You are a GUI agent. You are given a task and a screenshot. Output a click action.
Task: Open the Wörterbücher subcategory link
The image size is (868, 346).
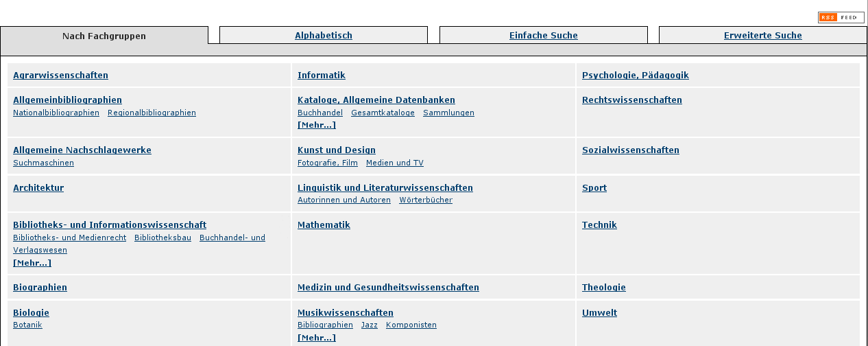[425, 200]
